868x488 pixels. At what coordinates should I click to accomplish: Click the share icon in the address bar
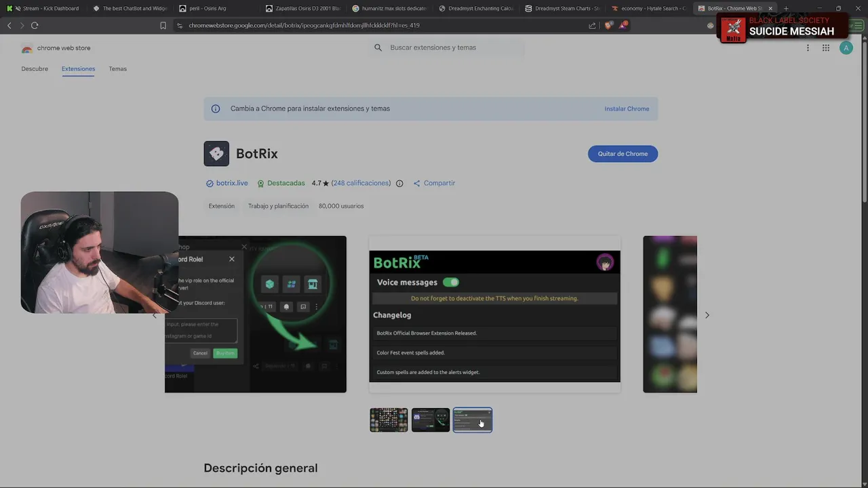click(x=592, y=25)
